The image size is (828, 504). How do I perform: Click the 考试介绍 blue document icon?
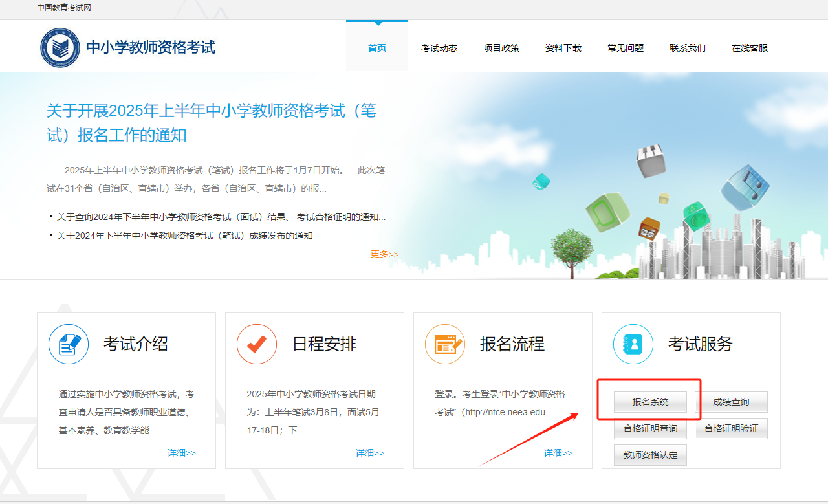tap(69, 344)
